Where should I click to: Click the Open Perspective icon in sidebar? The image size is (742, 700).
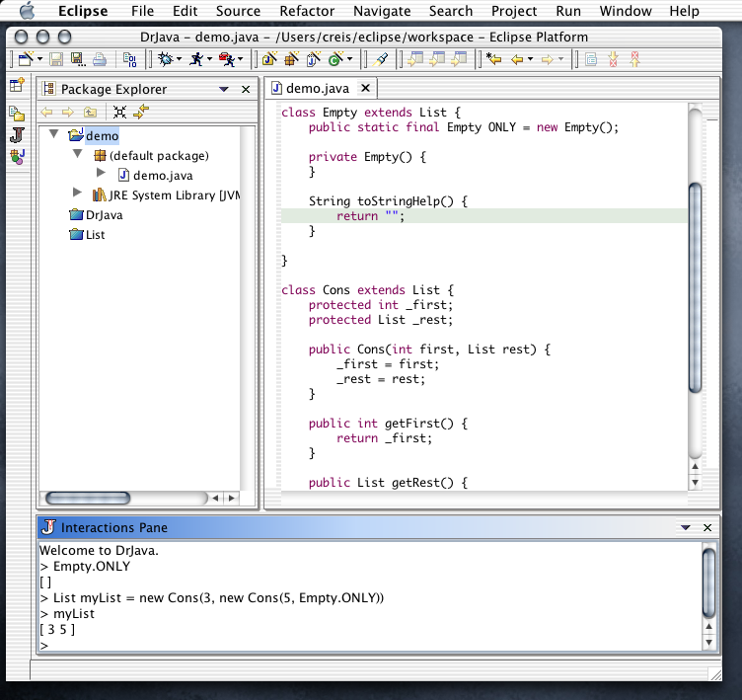click(17, 86)
